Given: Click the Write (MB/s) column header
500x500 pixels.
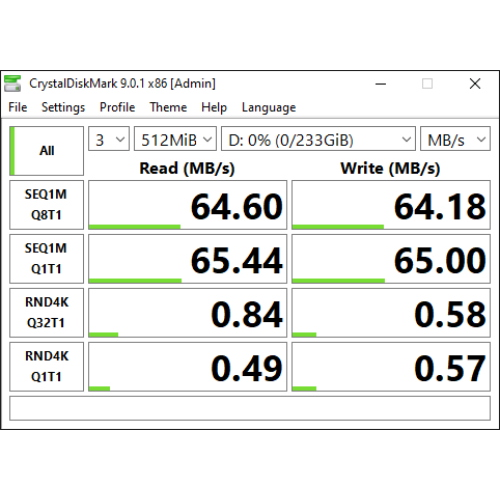Looking at the screenshot, I should (390, 168).
